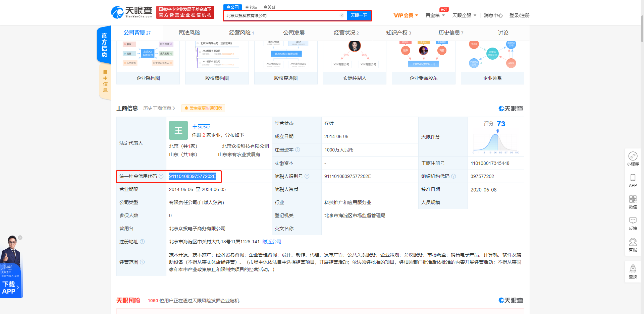Screen dimensions: 644x314
Task: Open the VIP会员 dropdown
Action: [406, 15]
